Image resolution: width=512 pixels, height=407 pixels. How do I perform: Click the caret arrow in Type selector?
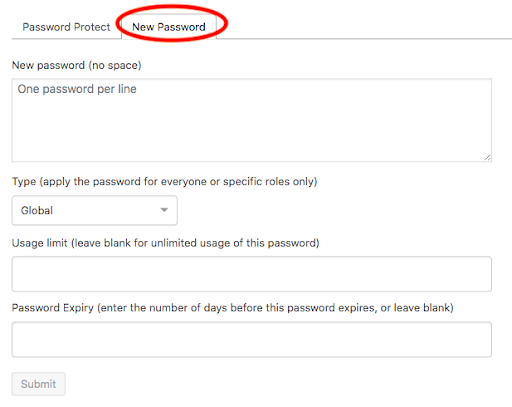point(164,210)
